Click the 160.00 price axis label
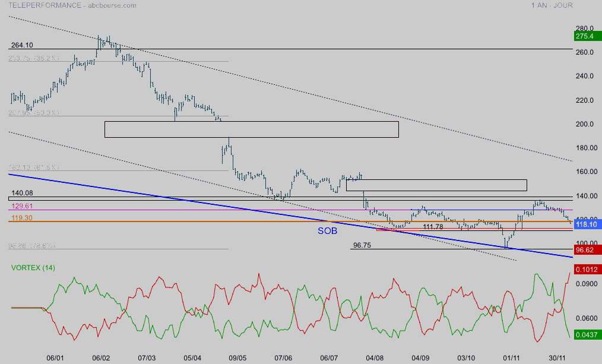The height and width of the screenshot is (364, 602). click(586, 172)
